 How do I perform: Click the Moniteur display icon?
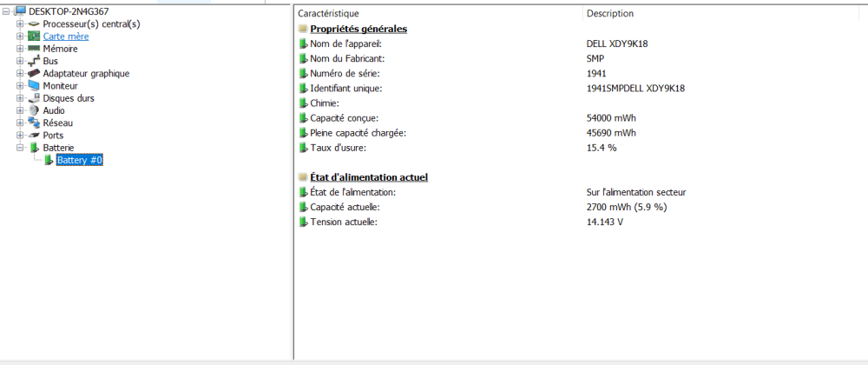point(34,86)
